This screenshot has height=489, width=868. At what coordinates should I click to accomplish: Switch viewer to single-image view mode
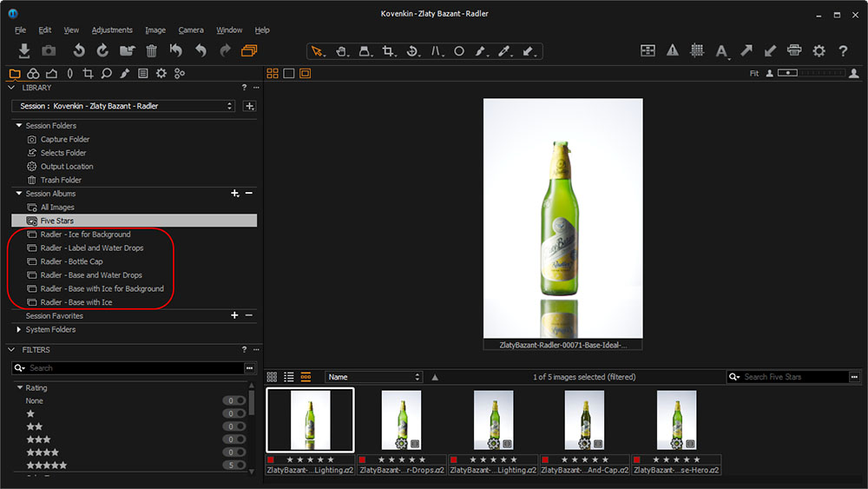point(288,73)
